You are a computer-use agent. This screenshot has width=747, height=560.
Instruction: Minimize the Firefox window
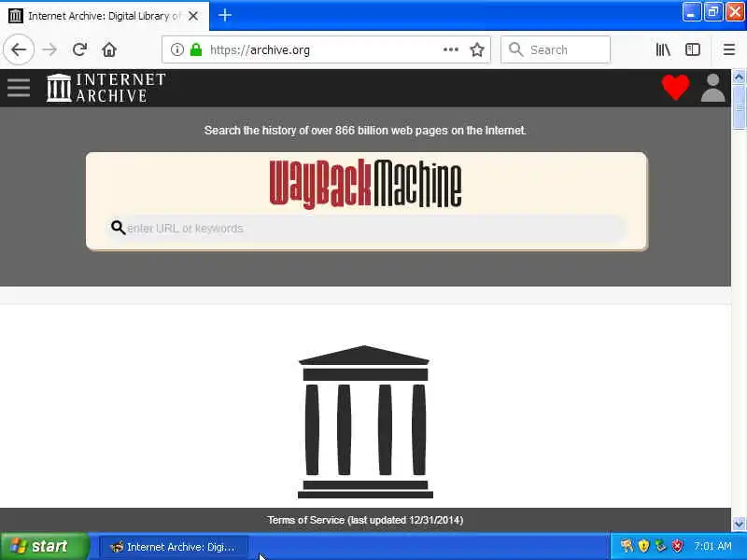click(x=691, y=12)
